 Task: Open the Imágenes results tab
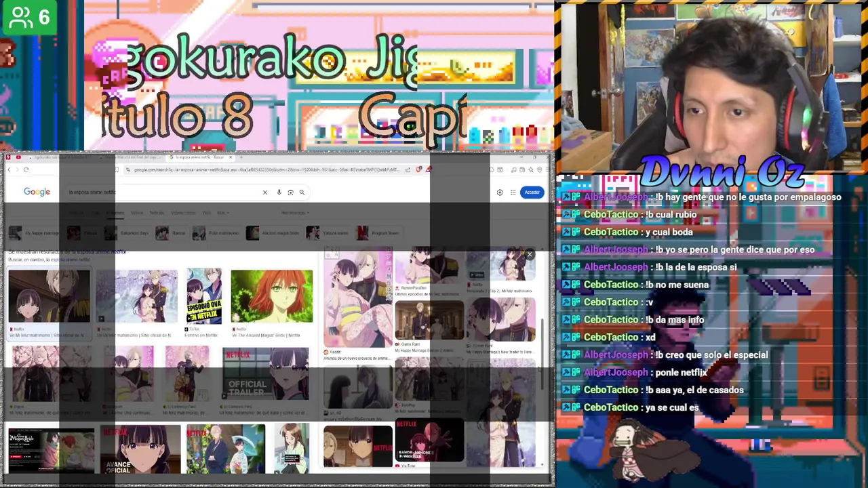click(116, 213)
